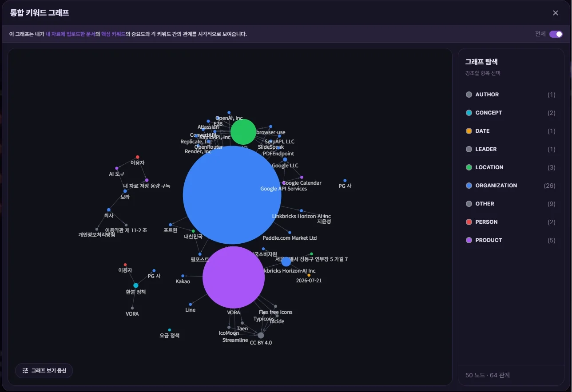Select the Google LLC node
Screen dimensions: 572x392
285,159
